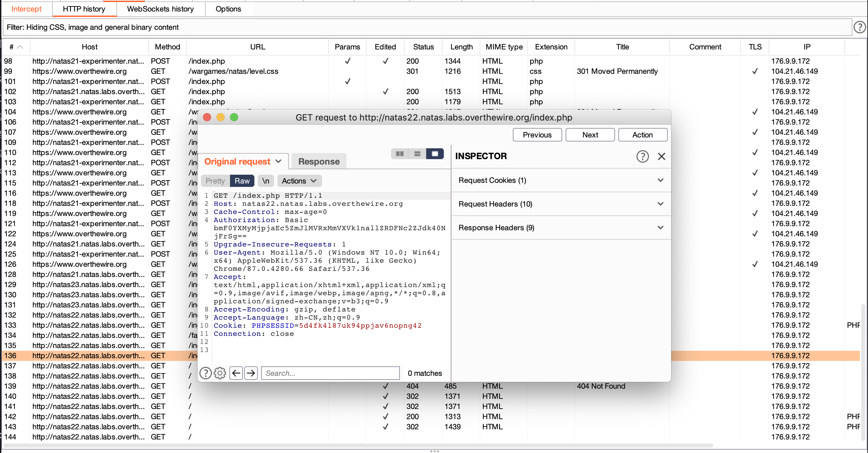Select the top-bottom split layout icon
This screenshot has height=453, width=868.
[x=417, y=154]
